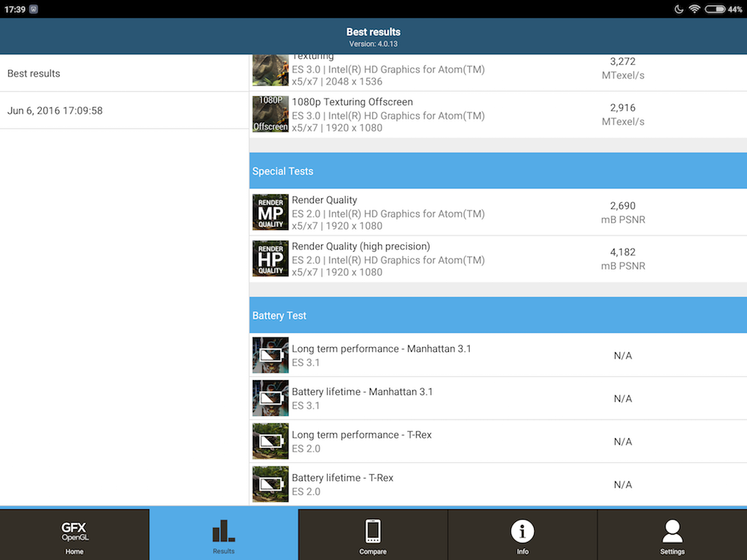Image resolution: width=747 pixels, height=560 pixels.
Task: Tap the Texturing test thumbnail
Action: pos(270,70)
